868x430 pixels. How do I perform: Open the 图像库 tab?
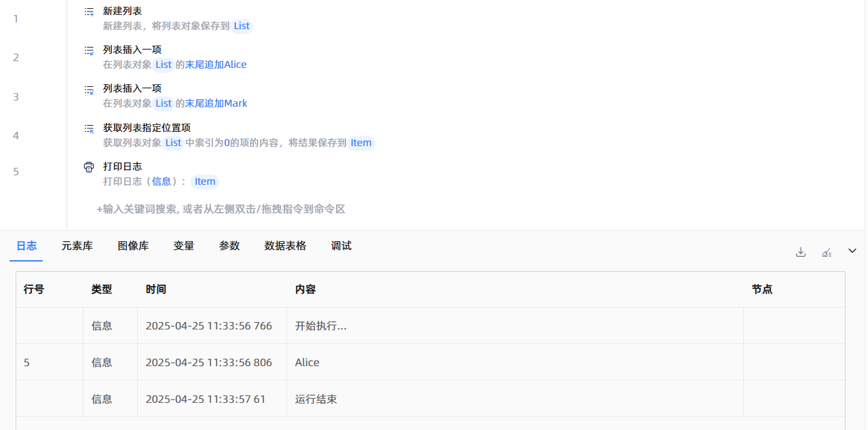click(x=133, y=246)
